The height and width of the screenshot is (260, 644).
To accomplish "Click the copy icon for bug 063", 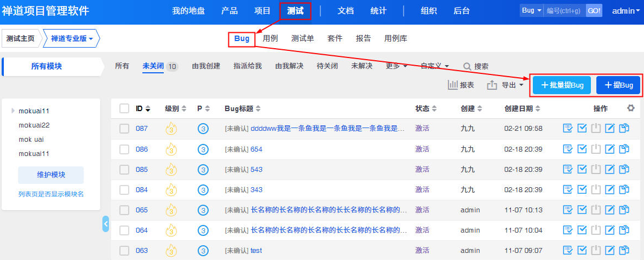I will click(x=624, y=250).
